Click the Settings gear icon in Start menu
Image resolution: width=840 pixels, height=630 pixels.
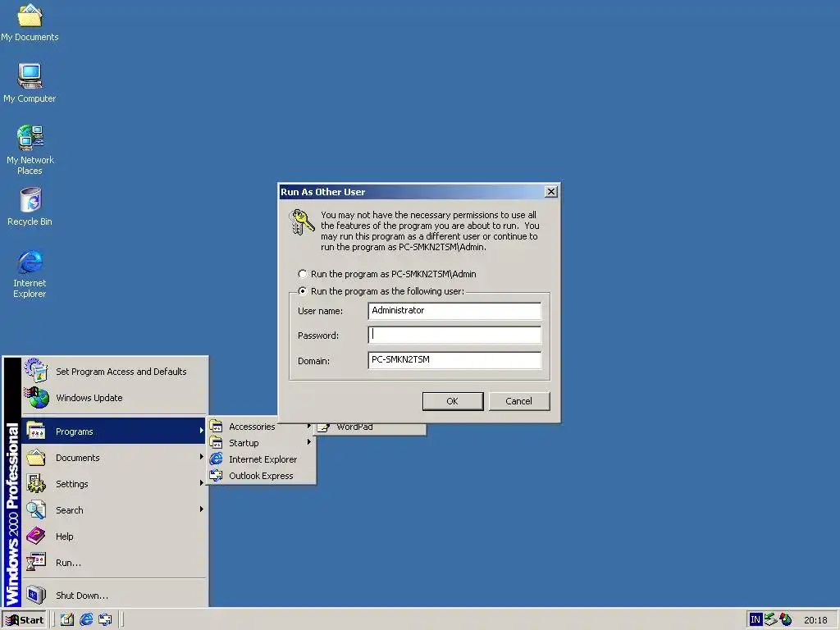click(36, 484)
